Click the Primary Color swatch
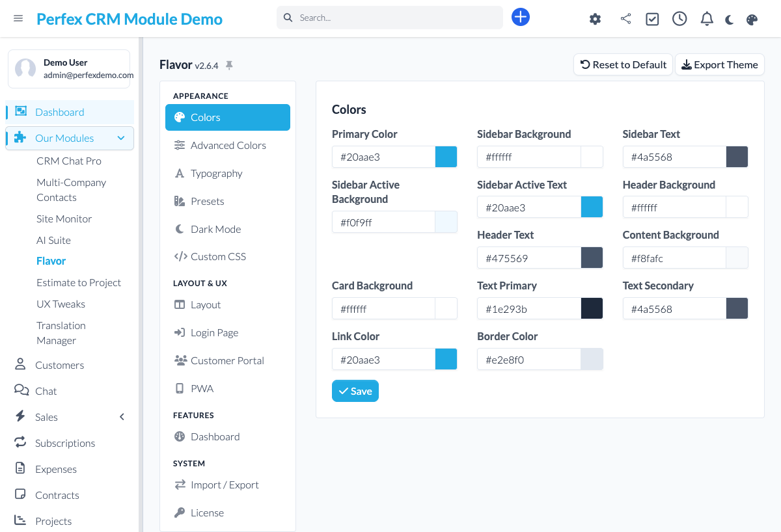Screen dimensions: 781x532 click(446, 157)
